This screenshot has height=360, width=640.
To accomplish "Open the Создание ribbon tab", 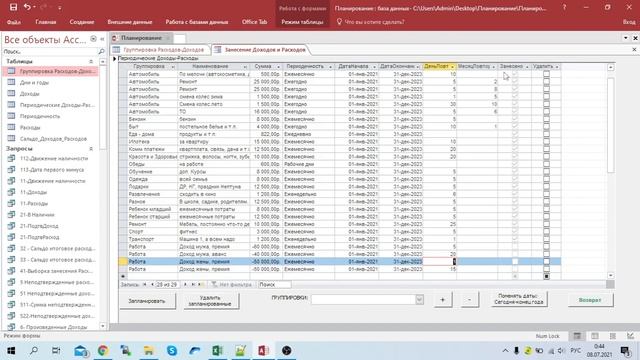I will (82, 22).
